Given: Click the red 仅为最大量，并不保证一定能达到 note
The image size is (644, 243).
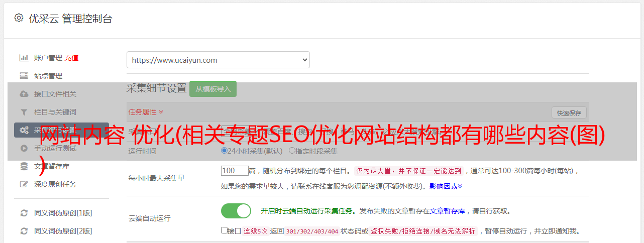Looking at the screenshot, I should [409, 171].
